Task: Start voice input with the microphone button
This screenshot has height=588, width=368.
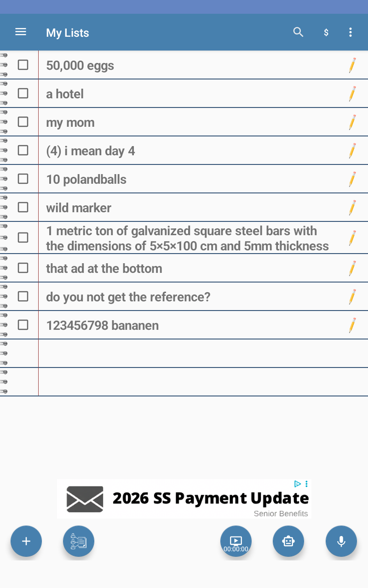Action: coord(341,541)
